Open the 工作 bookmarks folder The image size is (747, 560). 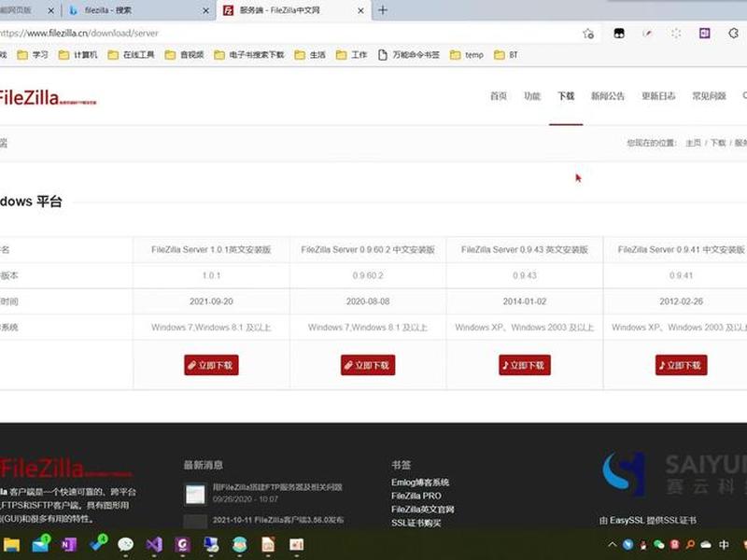[x=352, y=55]
